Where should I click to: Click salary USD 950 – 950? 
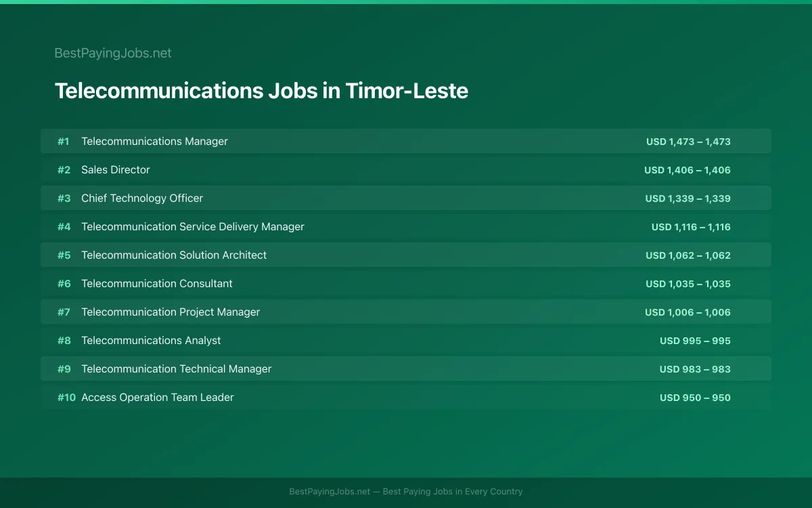(x=695, y=398)
